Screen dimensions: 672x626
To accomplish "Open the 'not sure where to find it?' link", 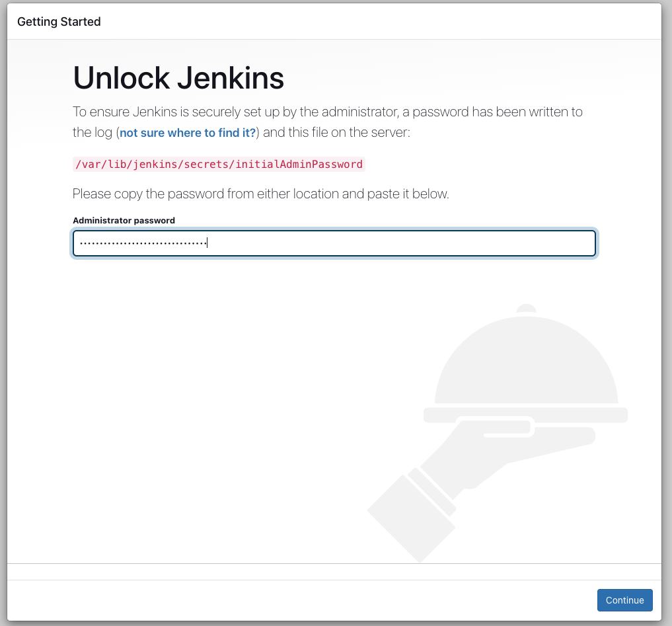I will tap(187, 133).
